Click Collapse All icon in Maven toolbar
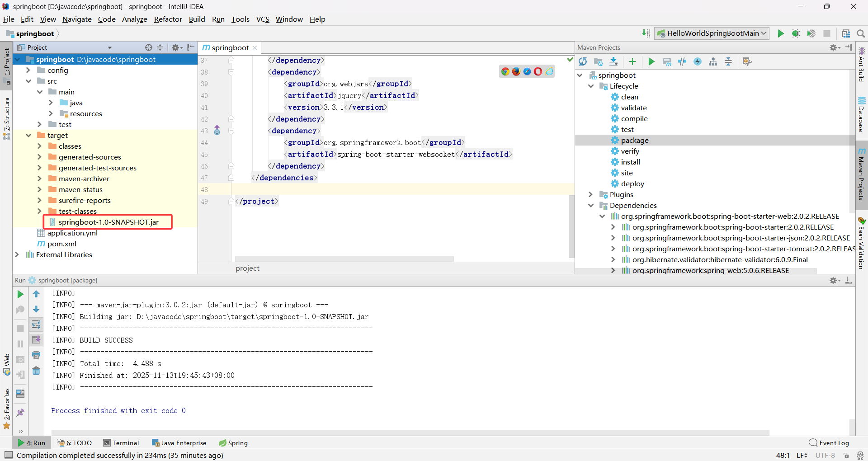Image resolution: width=868 pixels, height=461 pixels. coord(728,61)
